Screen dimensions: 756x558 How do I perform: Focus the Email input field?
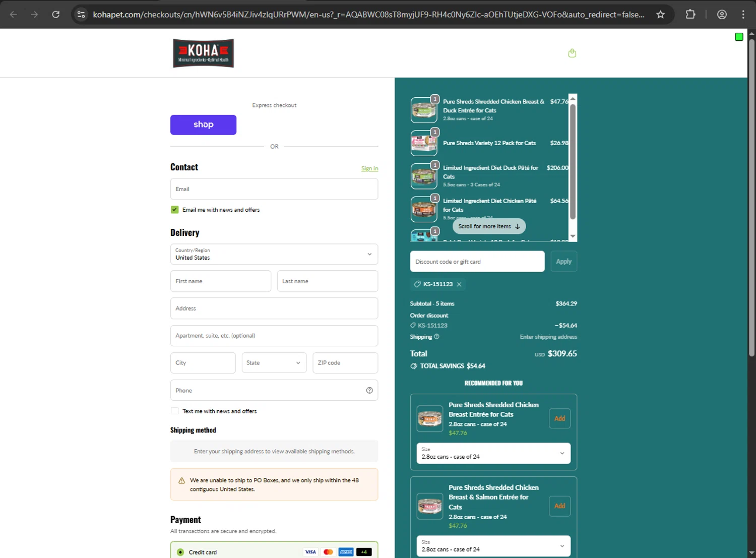274,189
